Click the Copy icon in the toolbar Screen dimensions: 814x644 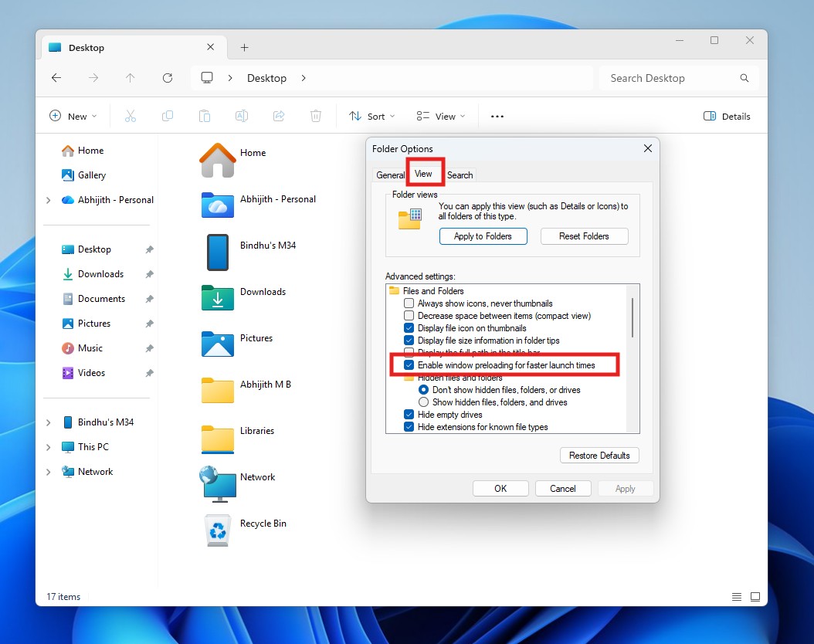coord(167,116)
